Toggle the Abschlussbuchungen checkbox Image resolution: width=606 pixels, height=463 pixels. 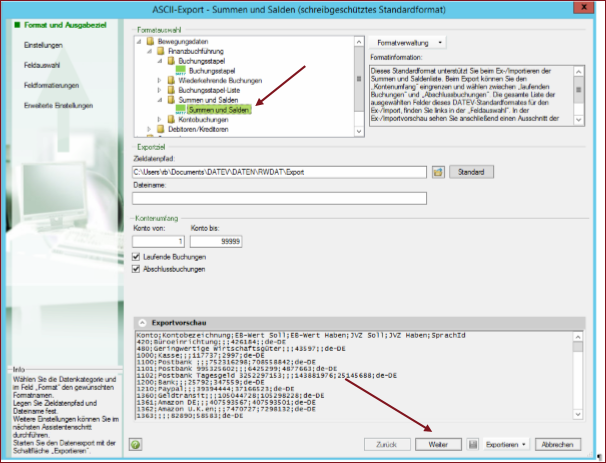click(x=138, y=269)
